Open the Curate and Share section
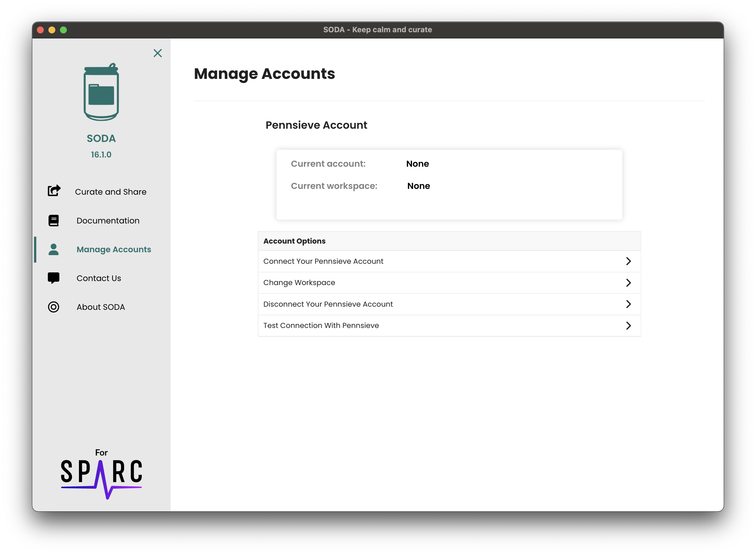 pos(110,192)
